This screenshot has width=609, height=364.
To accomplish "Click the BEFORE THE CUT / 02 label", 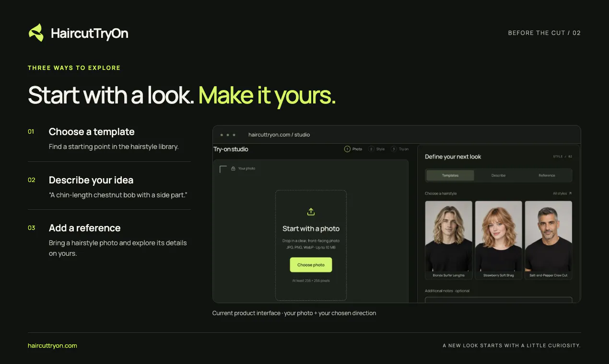I will pyautogui.click(x=544, y=33).
